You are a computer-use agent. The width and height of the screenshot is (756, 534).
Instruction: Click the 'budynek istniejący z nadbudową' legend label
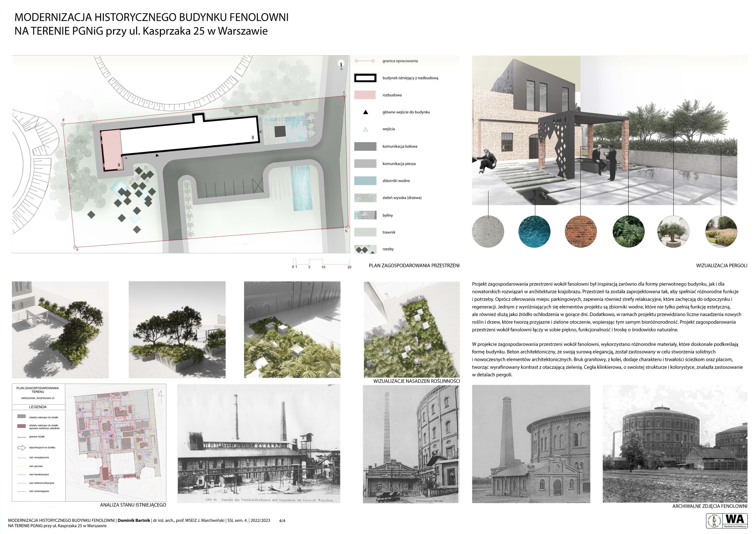[410, 78]
